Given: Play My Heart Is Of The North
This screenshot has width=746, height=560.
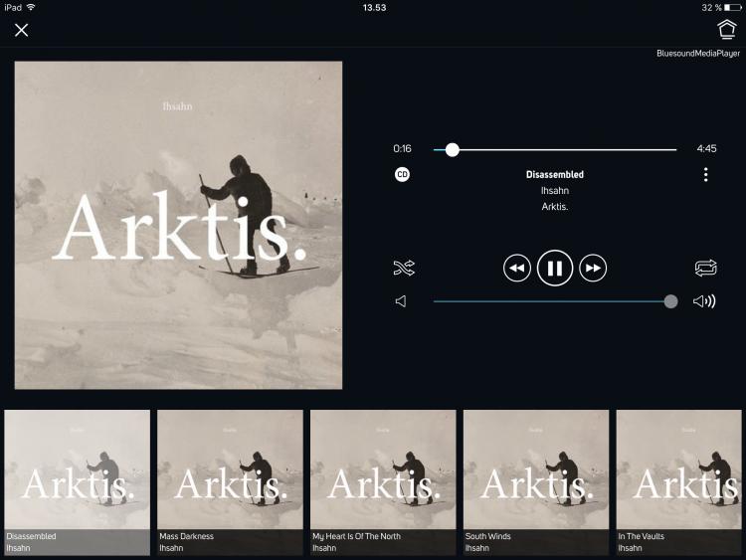Looking at the screenshot, I should (383, 482).
